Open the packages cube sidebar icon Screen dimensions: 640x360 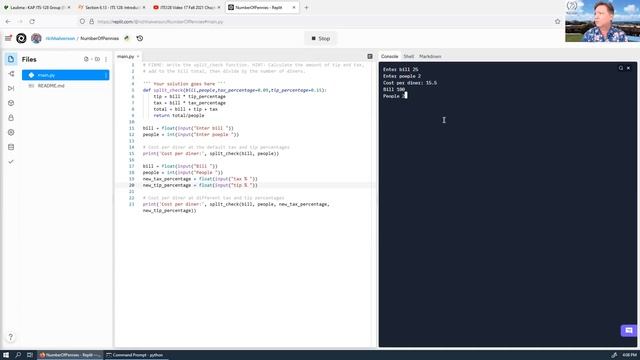pos(11,103)
